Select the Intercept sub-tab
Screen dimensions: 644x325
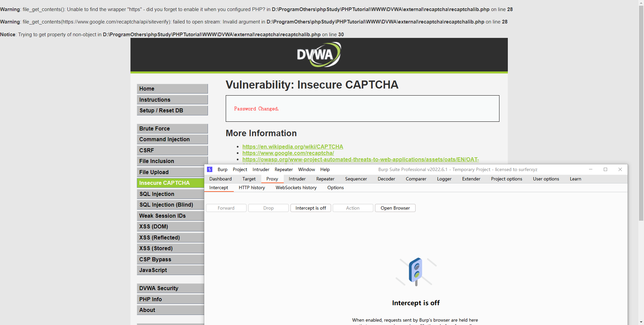[x=219, y=187]
